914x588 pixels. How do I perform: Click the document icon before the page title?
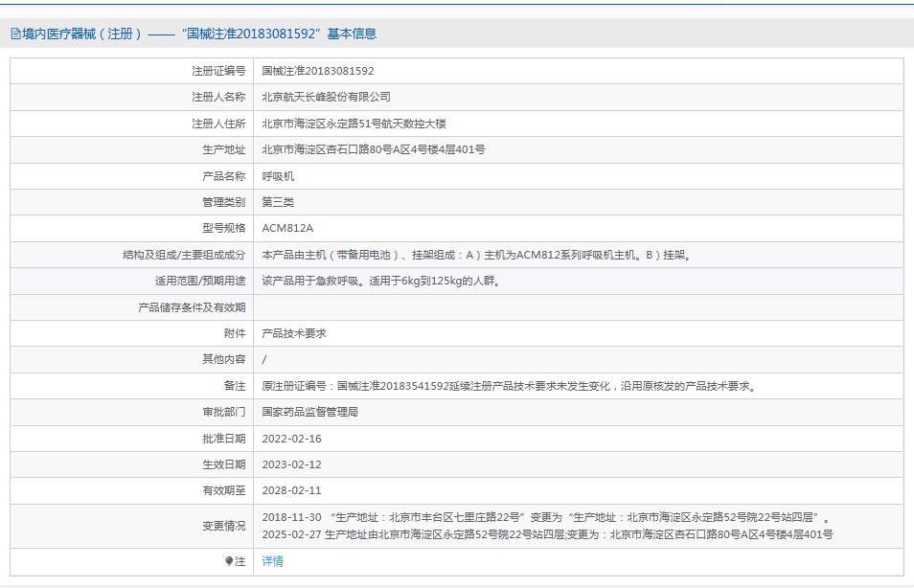click(15, 34)
